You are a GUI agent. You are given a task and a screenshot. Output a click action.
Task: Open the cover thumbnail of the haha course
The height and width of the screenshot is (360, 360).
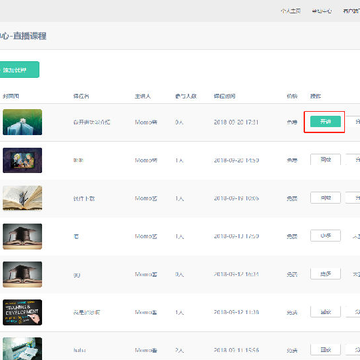click(x=22, y=349)
